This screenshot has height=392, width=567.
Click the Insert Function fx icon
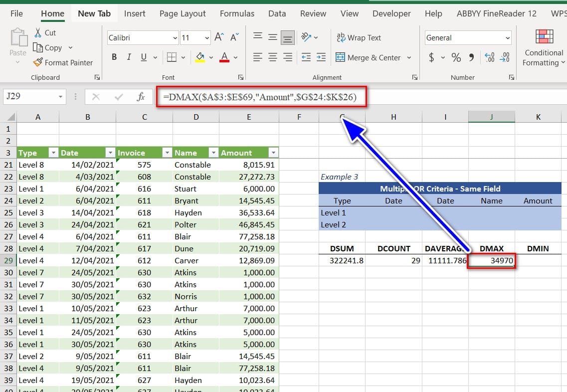tap(141, 97)
